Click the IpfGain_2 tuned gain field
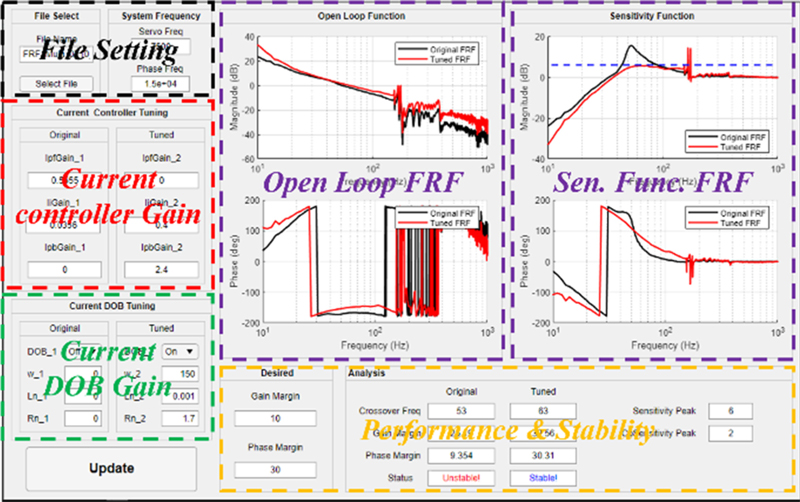 (x=161, y=182)
